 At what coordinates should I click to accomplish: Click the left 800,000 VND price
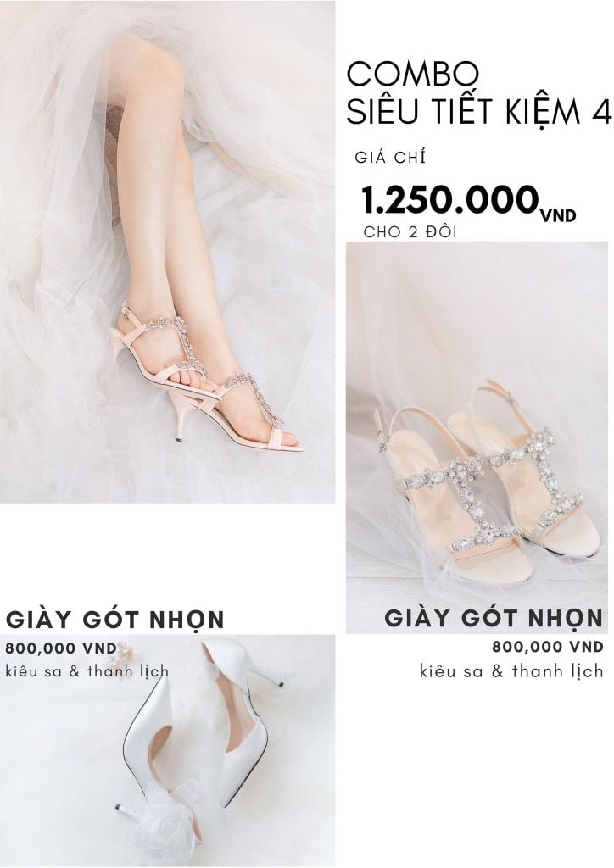click(x=61, y=648)
